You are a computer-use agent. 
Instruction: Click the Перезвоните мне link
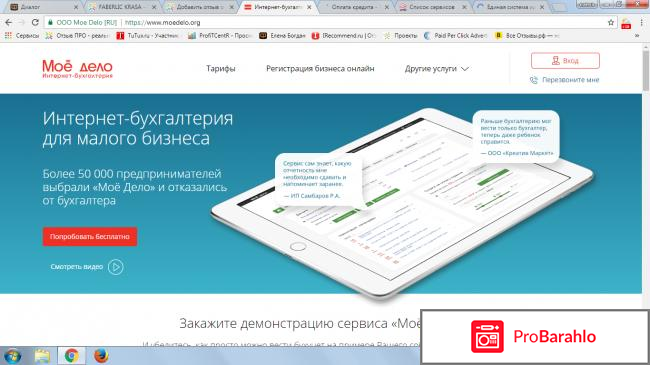pos(570,80)
